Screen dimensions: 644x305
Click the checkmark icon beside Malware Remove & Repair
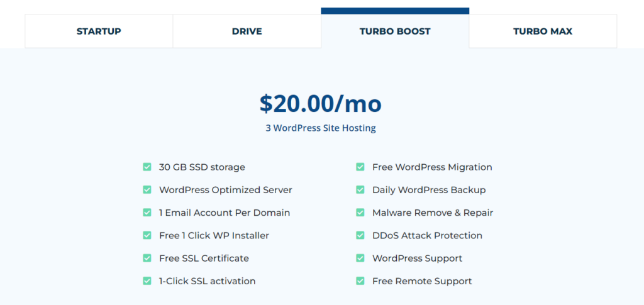(360, 213)
